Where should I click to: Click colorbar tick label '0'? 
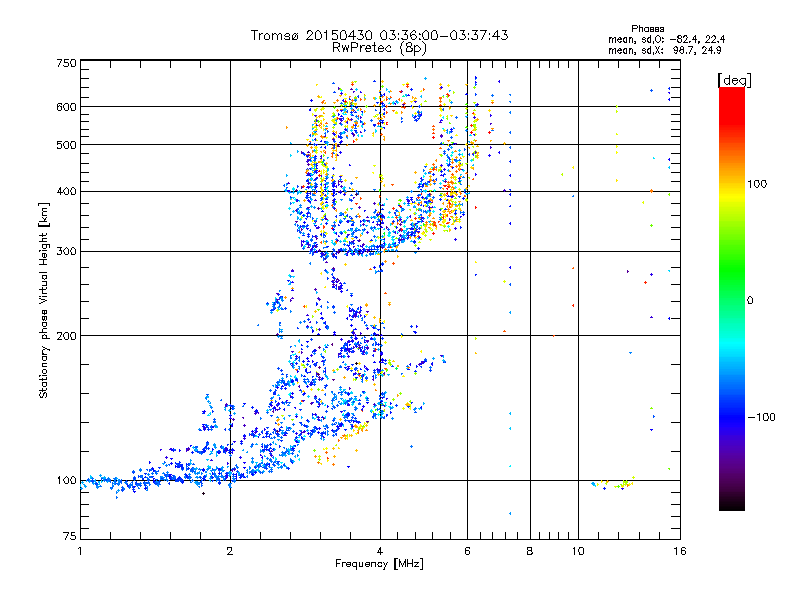(750, 301)
